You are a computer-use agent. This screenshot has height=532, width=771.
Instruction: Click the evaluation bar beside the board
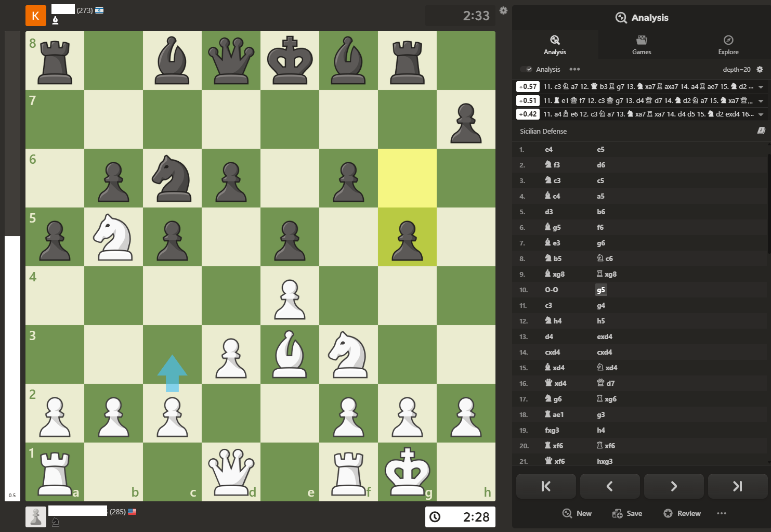pyautogui.click(x=12, y=266)
